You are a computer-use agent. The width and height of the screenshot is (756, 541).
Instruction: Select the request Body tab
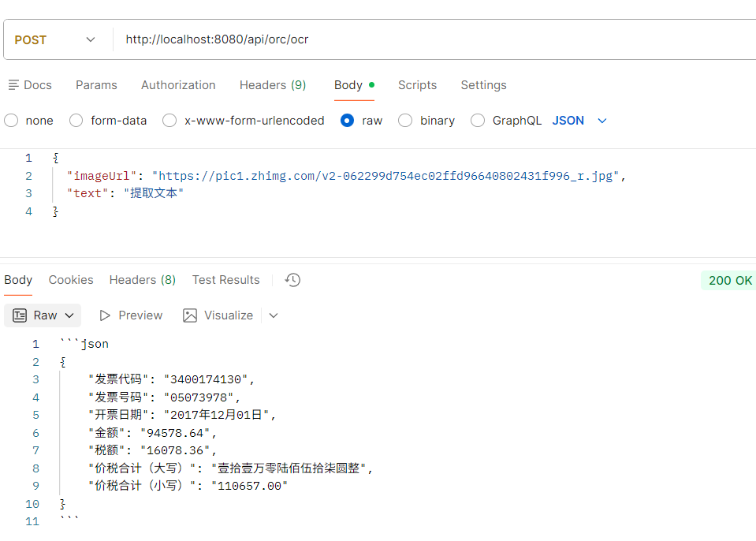pos(354,85)
